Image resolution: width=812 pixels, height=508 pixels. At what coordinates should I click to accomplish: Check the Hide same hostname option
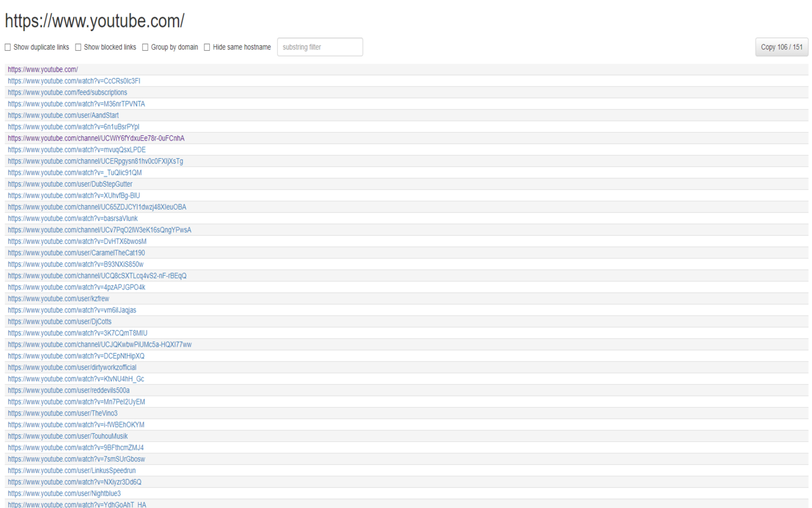pos(207,47)
